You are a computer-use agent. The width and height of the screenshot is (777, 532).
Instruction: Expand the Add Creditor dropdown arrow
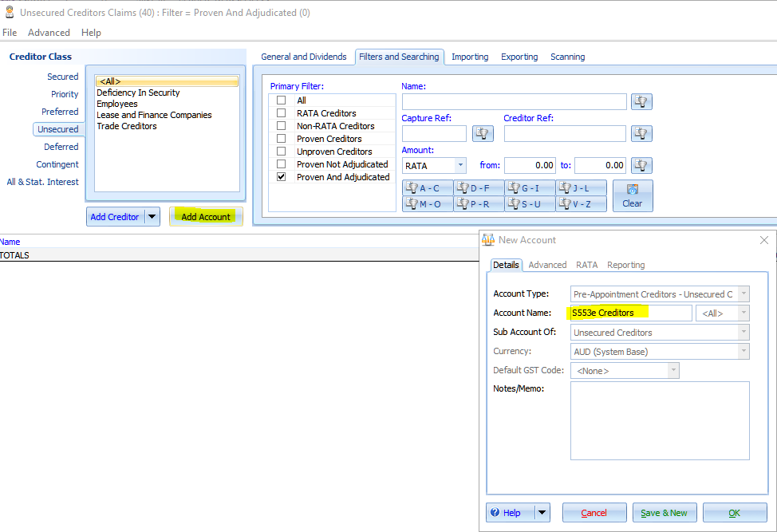coord(152,217)
